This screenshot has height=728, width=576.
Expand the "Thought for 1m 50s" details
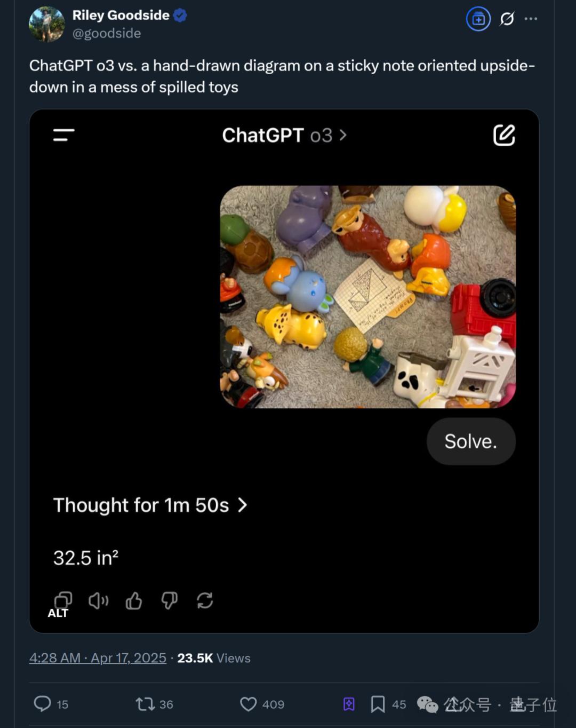[150, 505]
